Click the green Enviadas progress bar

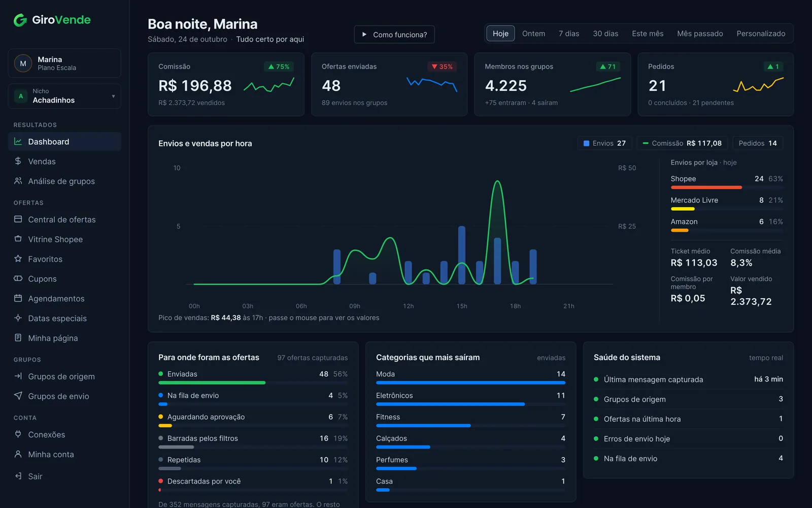[x=212, y=383]
